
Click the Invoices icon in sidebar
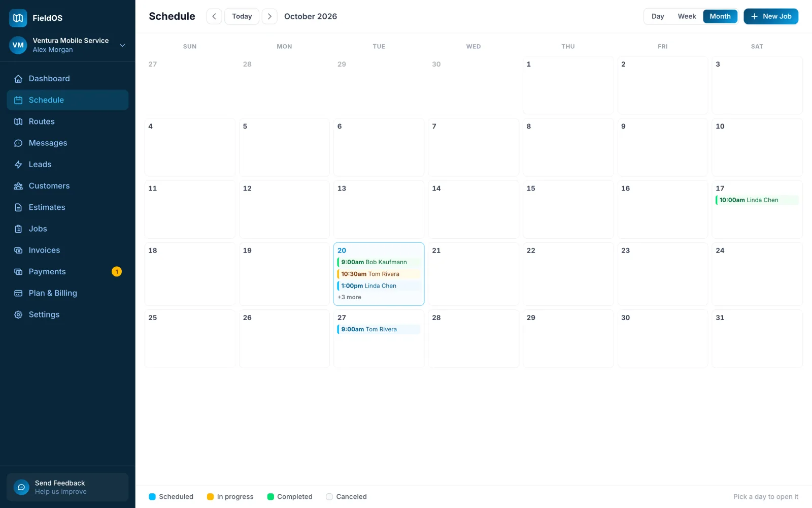(x=18, y=250)
